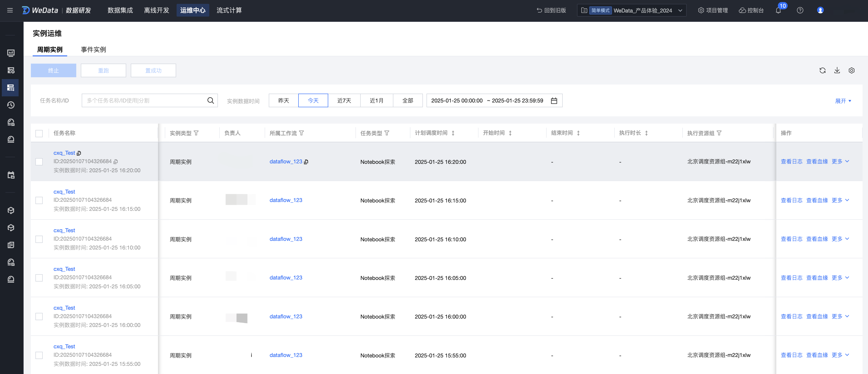Open the help question mark icon

(x=800, y=10)
